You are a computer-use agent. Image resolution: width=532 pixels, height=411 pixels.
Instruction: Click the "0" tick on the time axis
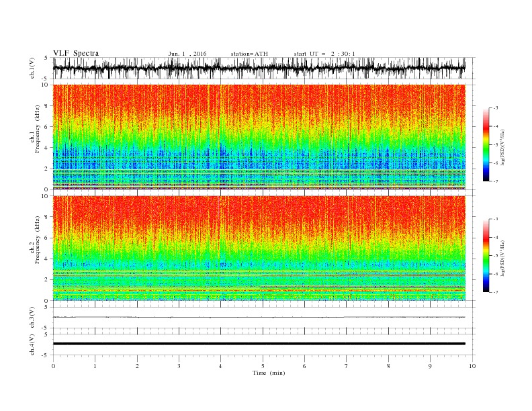pos(53,366)
